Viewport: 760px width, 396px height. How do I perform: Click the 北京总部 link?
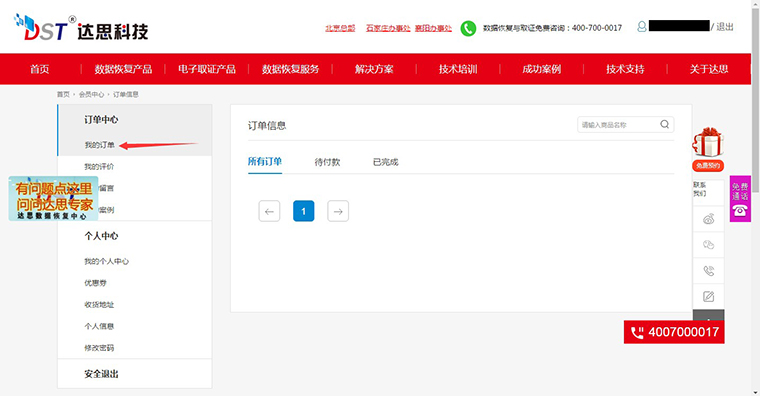[x=340, y=28]
